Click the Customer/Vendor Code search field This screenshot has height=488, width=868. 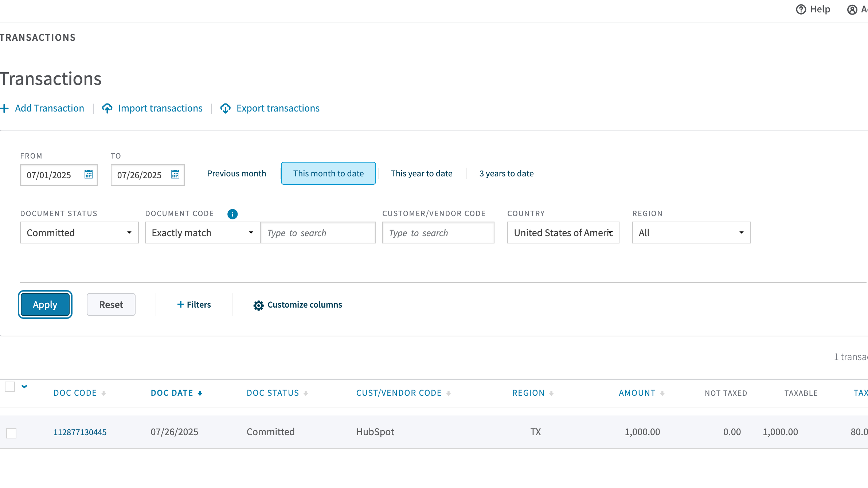pos(438,233)
